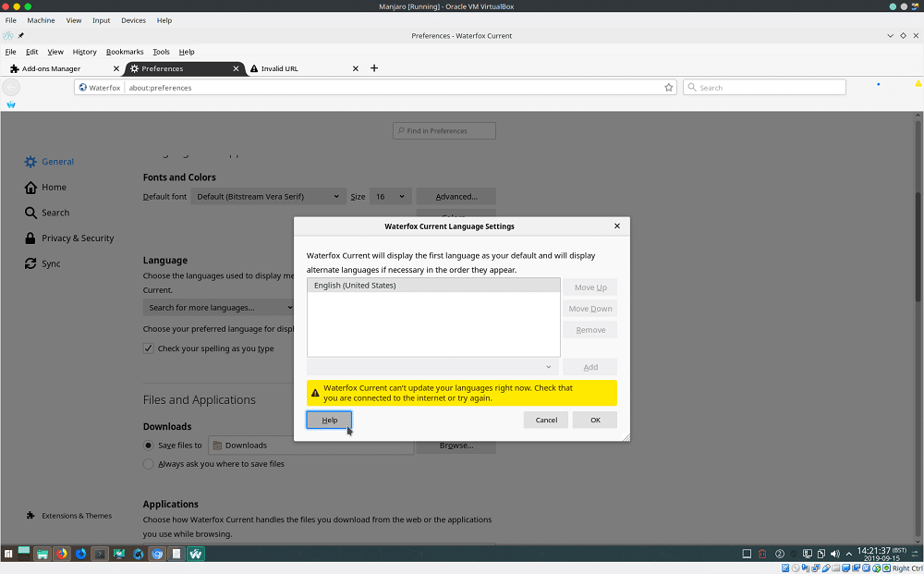Open the virtual desktop pager in taskbar
Viewport: 924px width, 574px height.
point(24,552)
